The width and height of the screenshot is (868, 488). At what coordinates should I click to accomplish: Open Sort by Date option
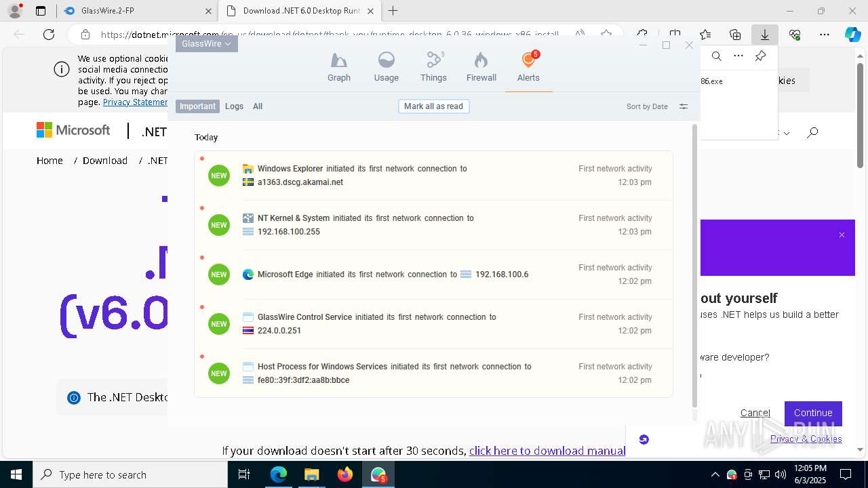coord(647,106)
